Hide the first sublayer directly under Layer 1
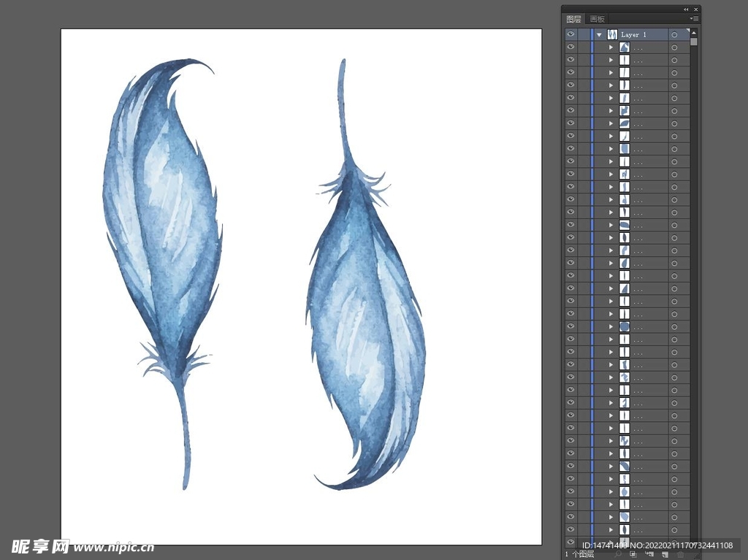 [570, 47]
